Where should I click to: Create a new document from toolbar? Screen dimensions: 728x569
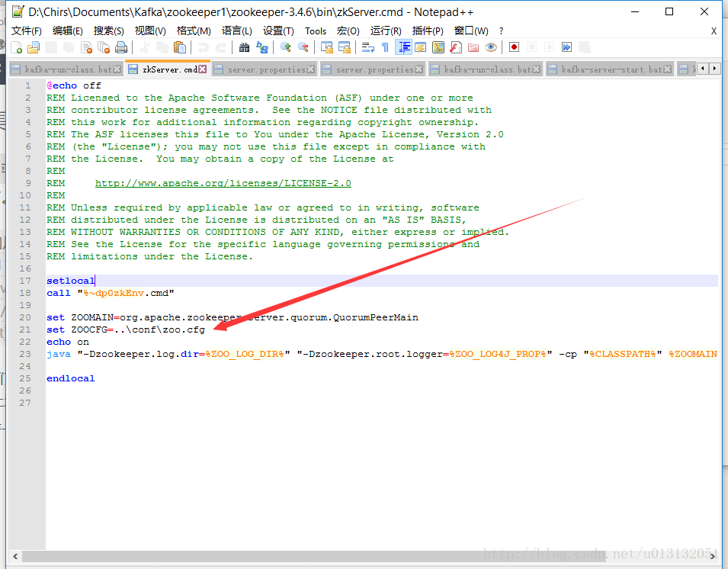tap(16, 47)
